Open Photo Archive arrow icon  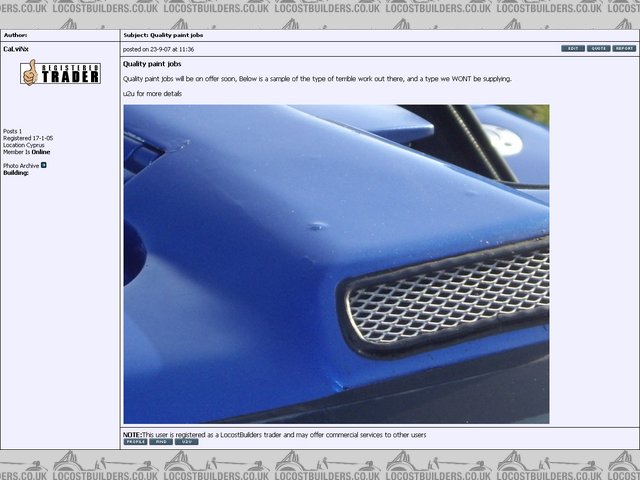pos(44,165)
